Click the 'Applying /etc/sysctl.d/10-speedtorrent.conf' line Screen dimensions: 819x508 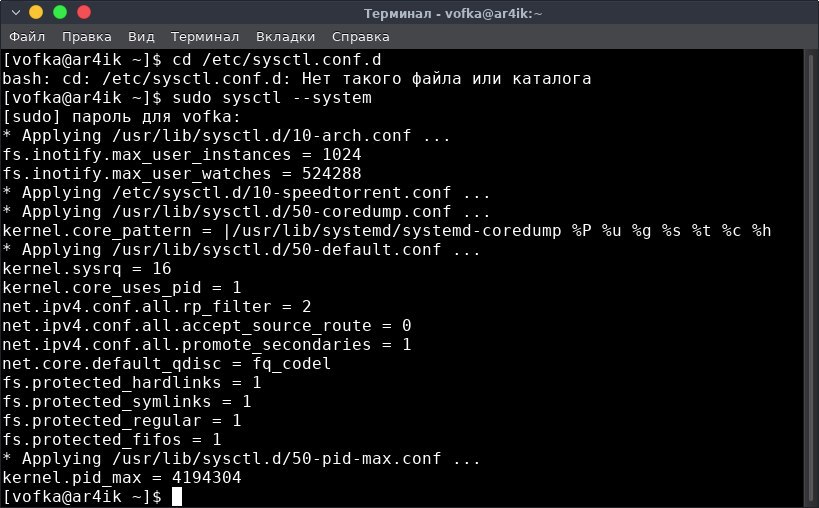(246, 193)
